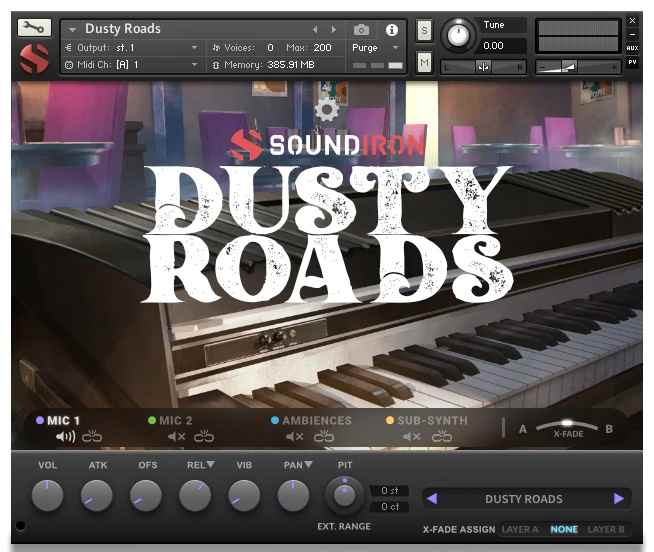The height and width of the screenshot is (552, 654).
Task: Click the 0 st semitone value
Action: click(390, 491)
